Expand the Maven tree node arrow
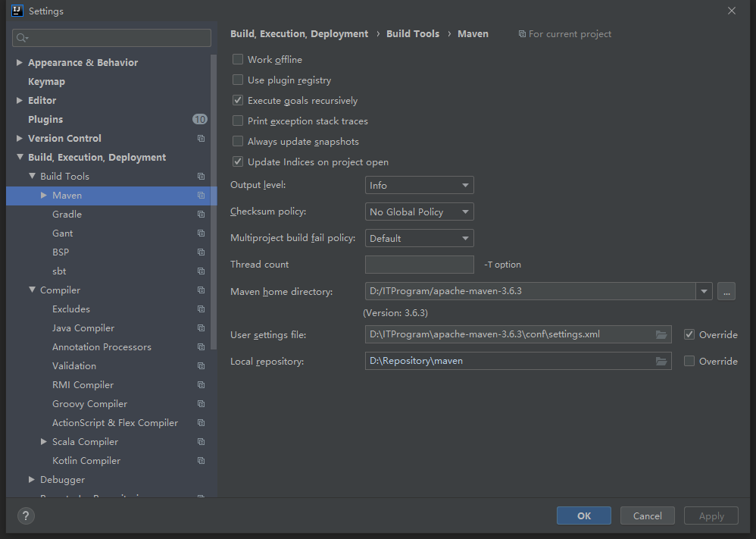Viewport: 756px width, 539px height. point(43,196)
